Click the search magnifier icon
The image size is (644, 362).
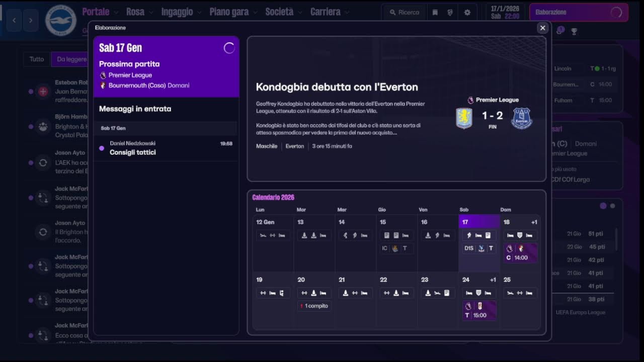pyautogui.click(x=392, y=13)
